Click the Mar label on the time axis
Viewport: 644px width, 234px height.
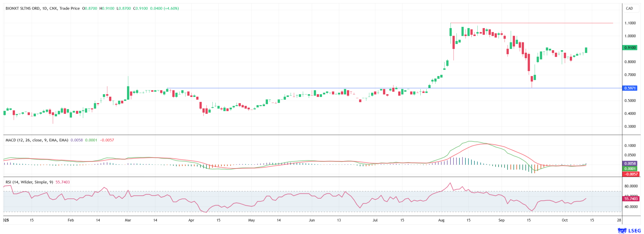coord(128,220)
